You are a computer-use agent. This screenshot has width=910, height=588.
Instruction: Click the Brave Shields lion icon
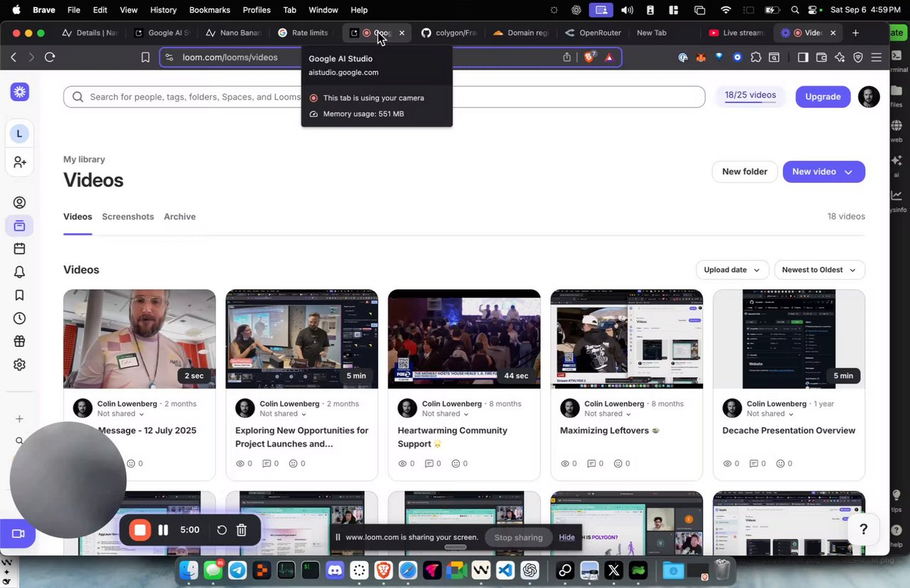(x=589, y=58)
